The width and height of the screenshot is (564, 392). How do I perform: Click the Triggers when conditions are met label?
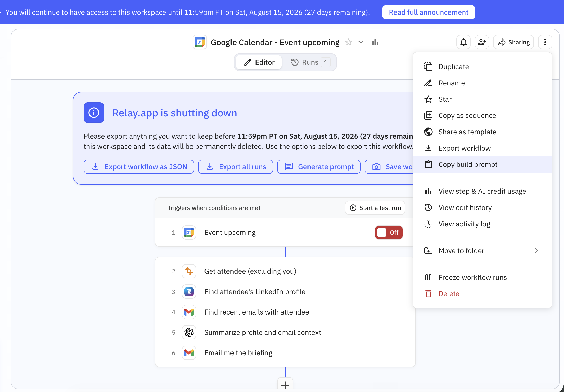[x=214, y=208]
